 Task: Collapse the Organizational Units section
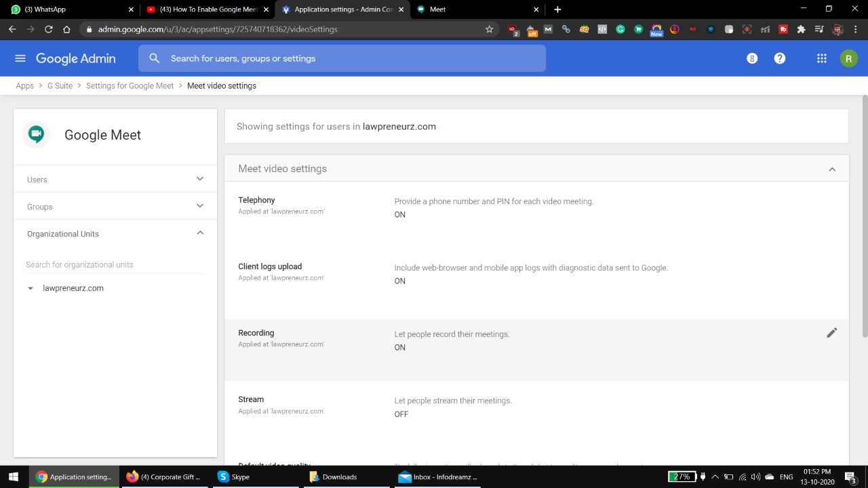[115, 233]
